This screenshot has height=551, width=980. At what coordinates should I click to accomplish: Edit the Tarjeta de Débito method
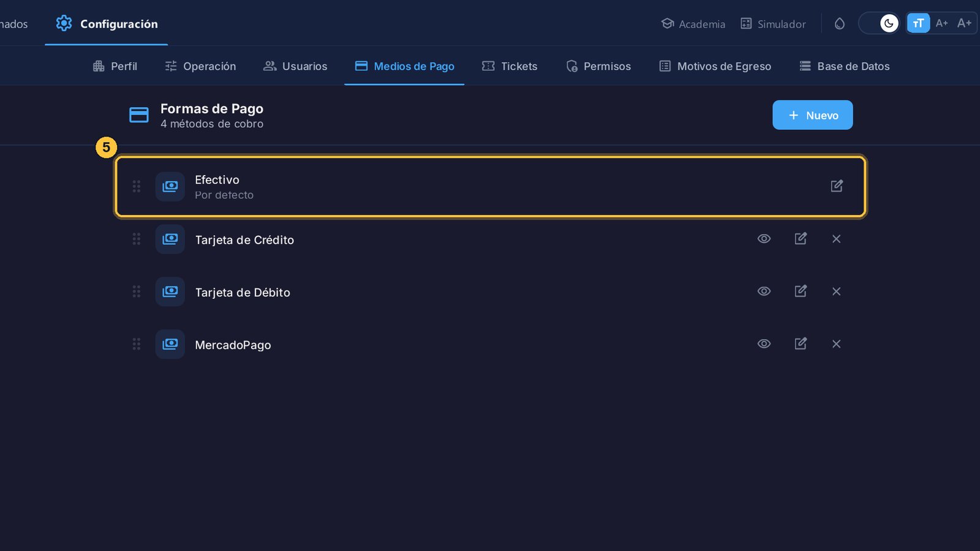pyautogui.click(x=801, y=291)
